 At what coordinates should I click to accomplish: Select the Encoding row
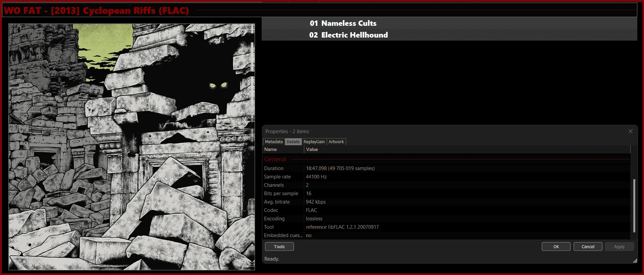pos(447,219)
